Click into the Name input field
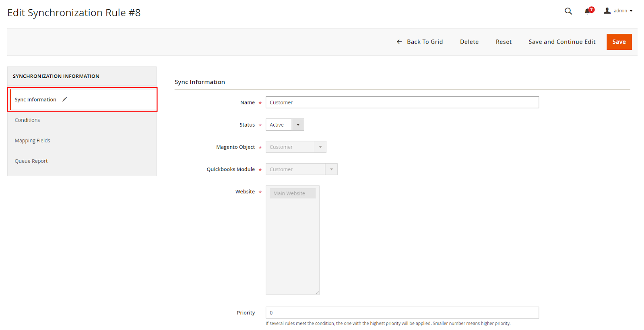This screenshot has height=330, width=644. [402, 102]
